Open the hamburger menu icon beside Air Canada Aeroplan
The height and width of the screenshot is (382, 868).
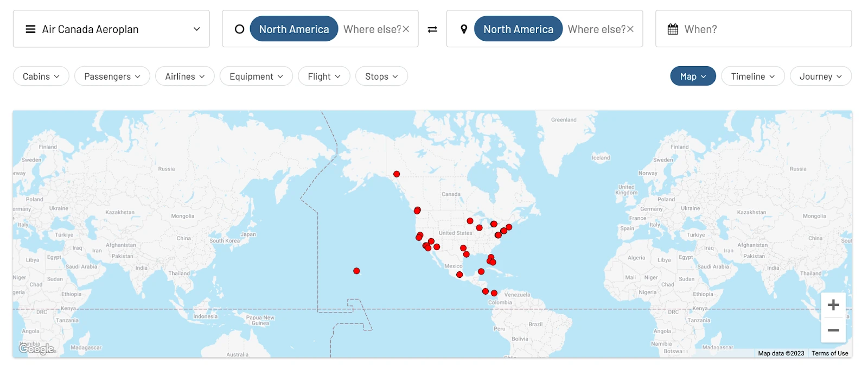(30, 29)
